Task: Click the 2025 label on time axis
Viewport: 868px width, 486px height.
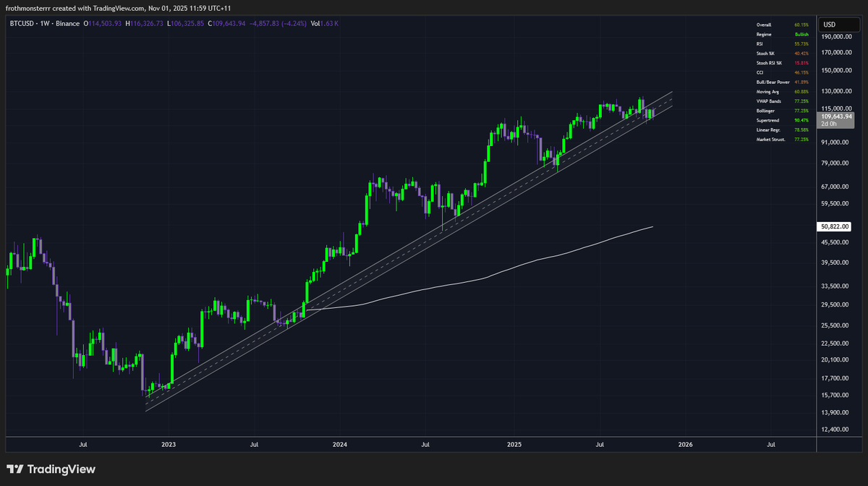Action: pyautogui.click(x=514, y=445)
